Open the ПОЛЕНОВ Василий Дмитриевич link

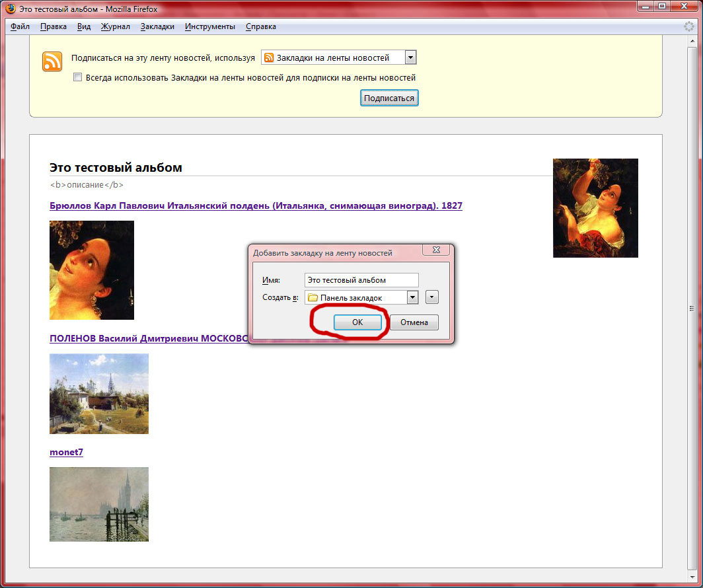point(149,338)
